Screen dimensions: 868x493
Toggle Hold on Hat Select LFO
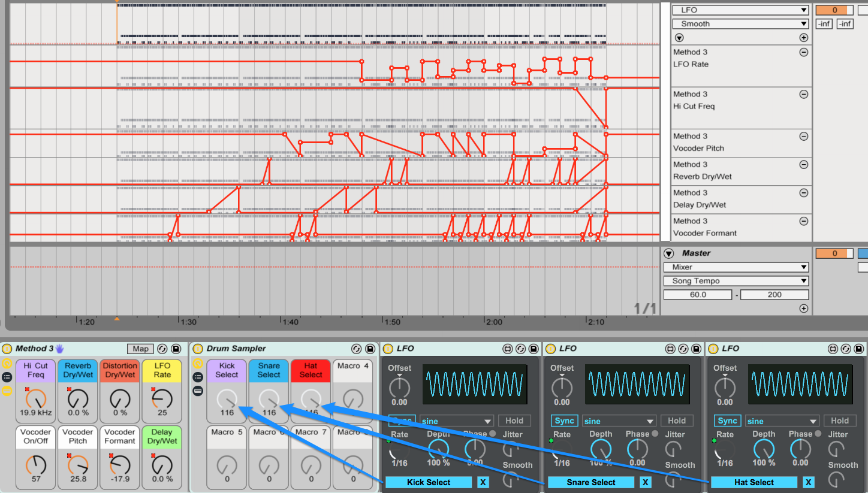(840, 421)
